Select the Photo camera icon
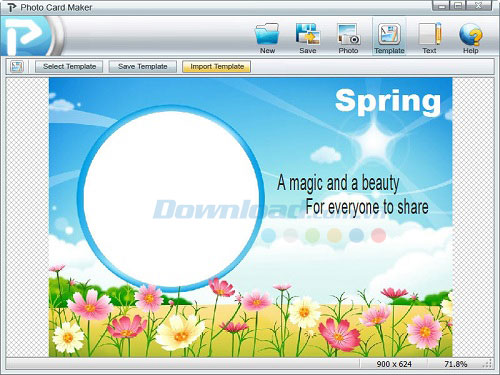The height and width of the screenshot is (375, 500). [x=348, y=34]
